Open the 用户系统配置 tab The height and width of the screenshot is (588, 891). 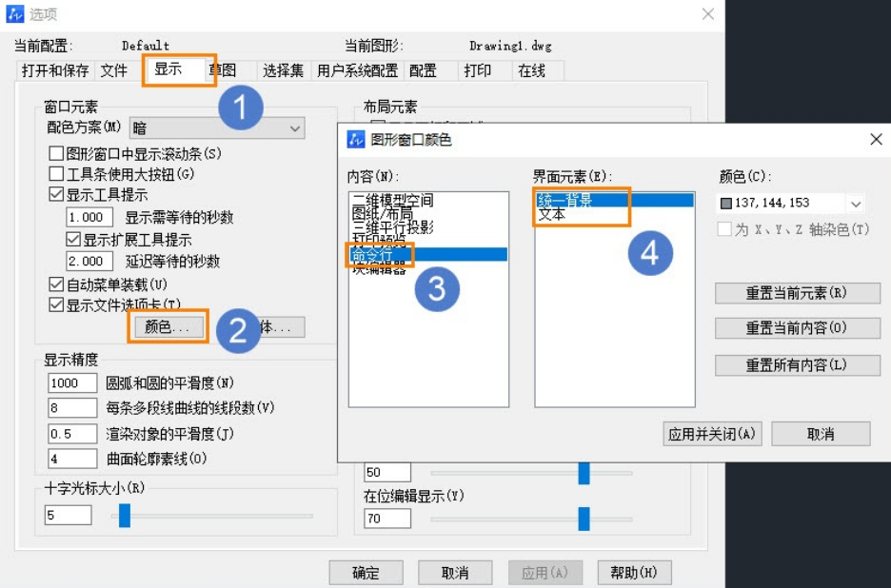click(357, 70)
